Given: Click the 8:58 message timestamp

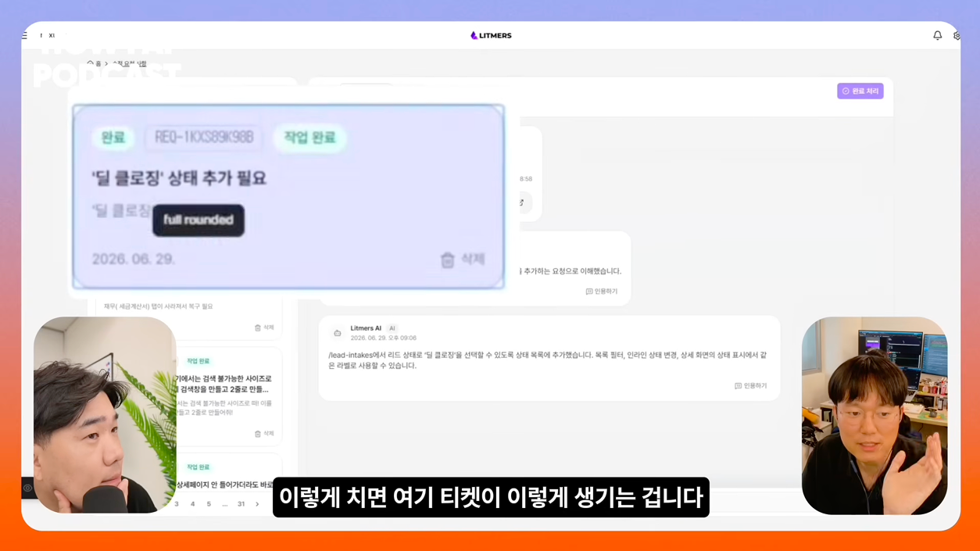Looking at the screenshot, I should click(x=526, y=179).
